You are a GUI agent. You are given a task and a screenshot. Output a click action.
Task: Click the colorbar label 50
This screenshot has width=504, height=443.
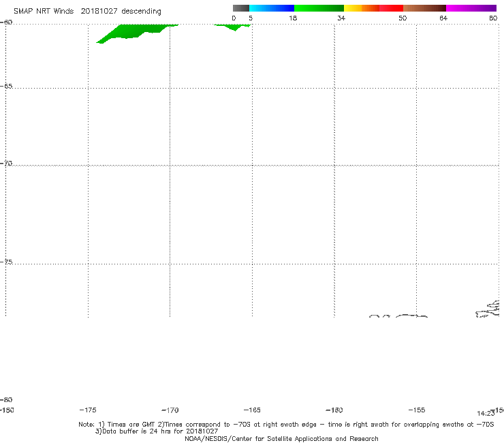click(x=403, y=18)
